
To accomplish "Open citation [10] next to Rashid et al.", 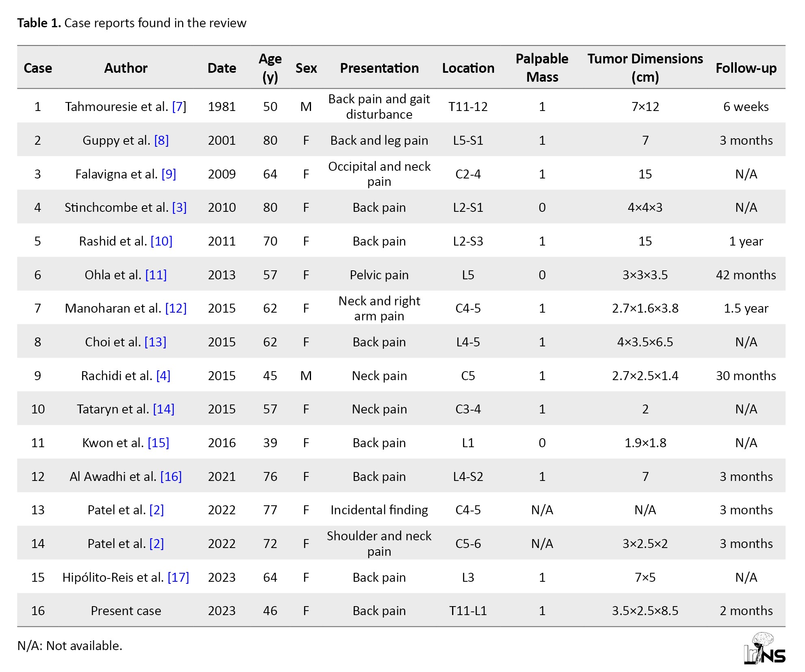I will (x=161, y=241).
